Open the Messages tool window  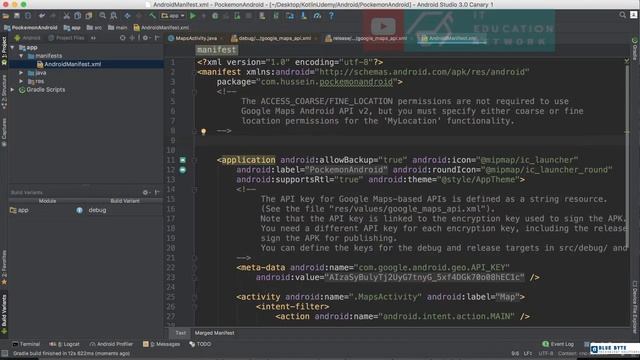point(162,344)
